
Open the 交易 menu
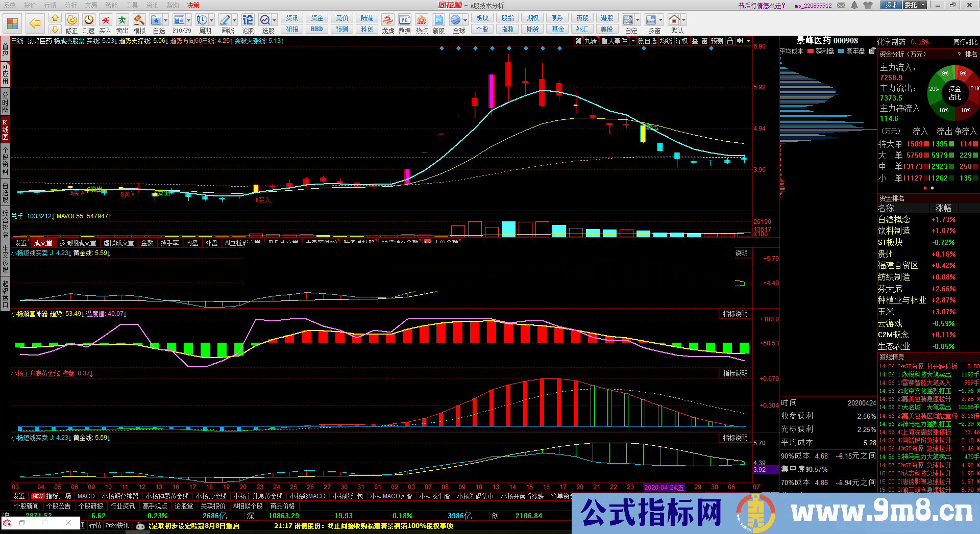point(91,5)
